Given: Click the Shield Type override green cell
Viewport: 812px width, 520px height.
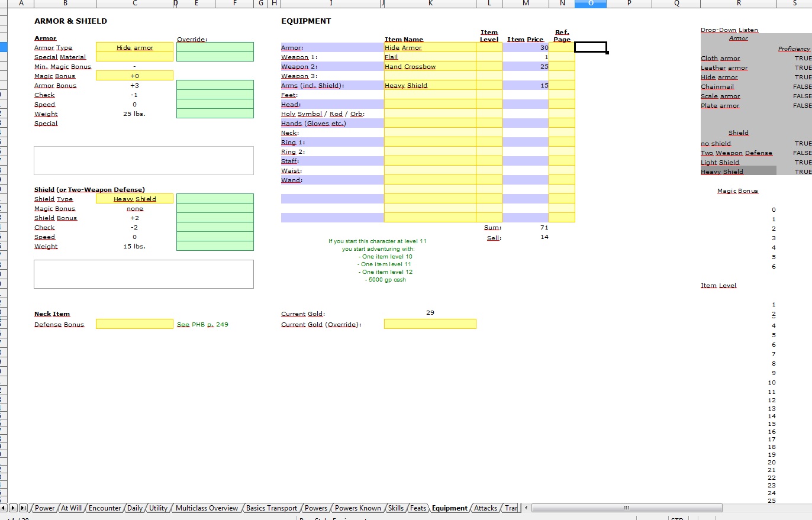Looking at the screenshot, I should pos(215,199).
